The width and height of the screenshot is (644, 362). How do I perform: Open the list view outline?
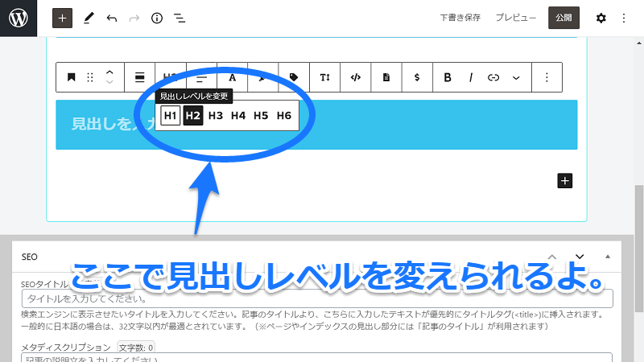pos(180,18)
